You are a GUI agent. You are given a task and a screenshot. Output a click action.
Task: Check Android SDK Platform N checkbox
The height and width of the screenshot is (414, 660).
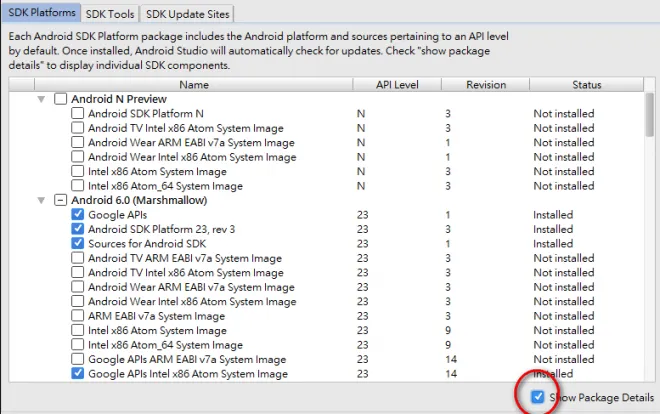coord(77,113)
